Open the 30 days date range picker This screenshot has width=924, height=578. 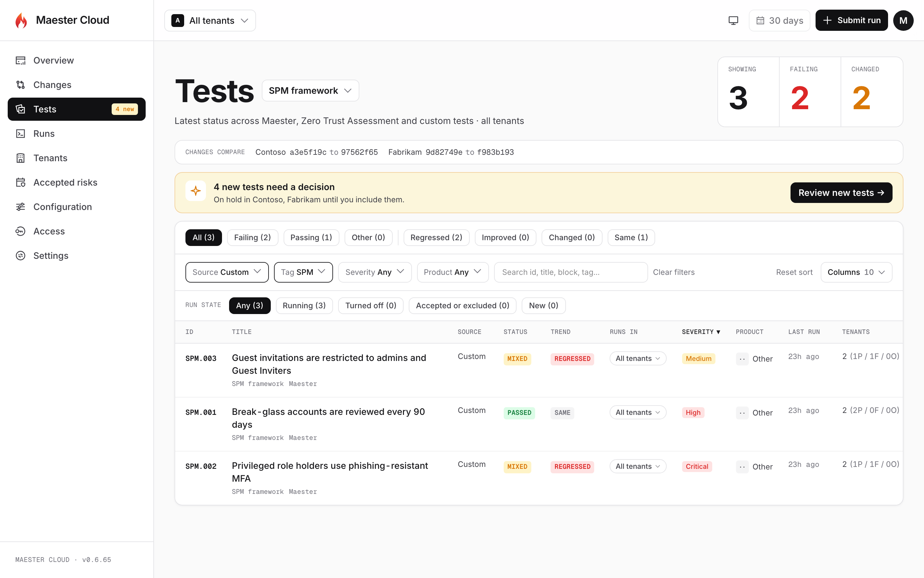[779, 21]
